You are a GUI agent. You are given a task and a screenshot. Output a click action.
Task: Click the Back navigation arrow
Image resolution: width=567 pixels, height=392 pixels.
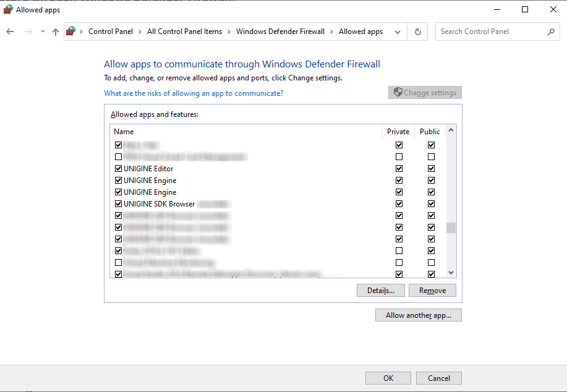pos(10,32)
